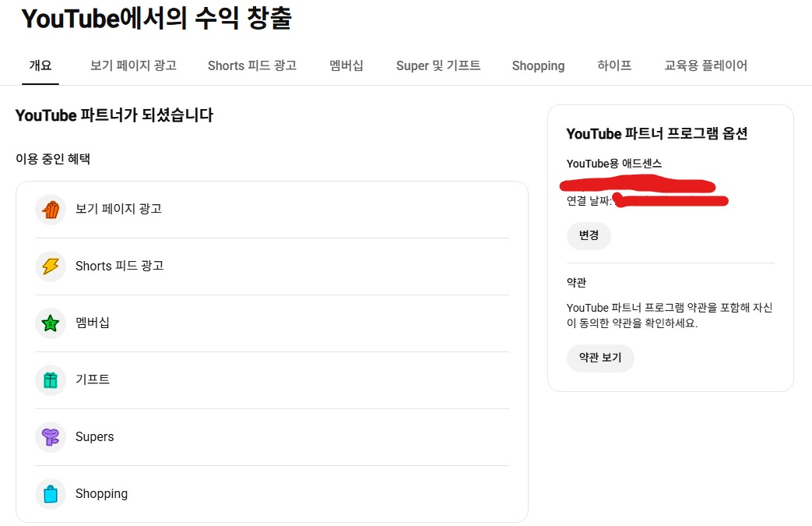This screenshot has width=812, height=526.
Task: Select the 보기 페이지 광고 benefit row text
Action: coord(118,209)
